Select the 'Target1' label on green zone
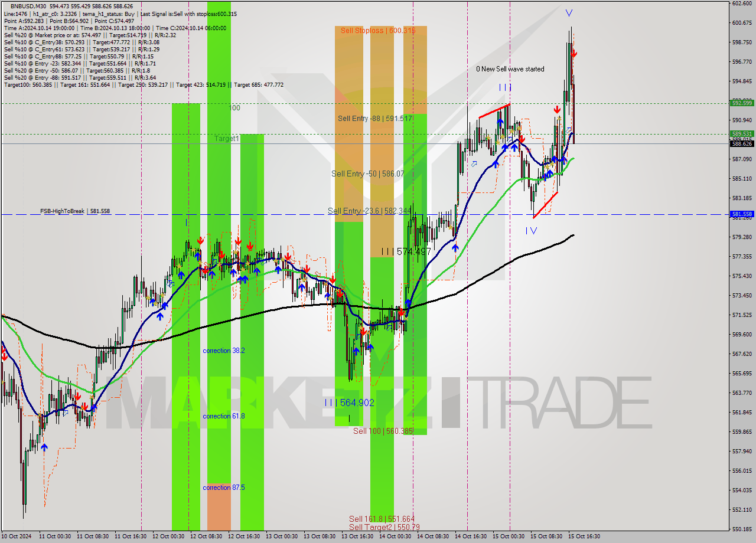This screenshot has width=756, height=543. point(227,139)
